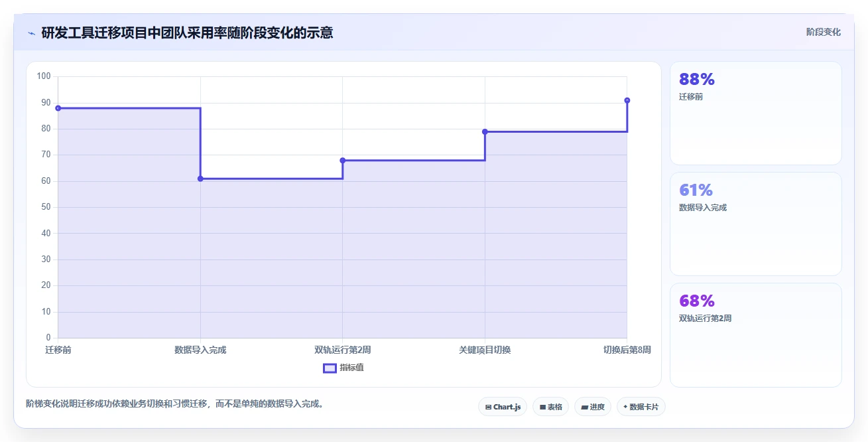Viewport: 868px width, 442px height.
Task: Click the 数据导入完成 data point at 61
Action: tap(200, 179)
